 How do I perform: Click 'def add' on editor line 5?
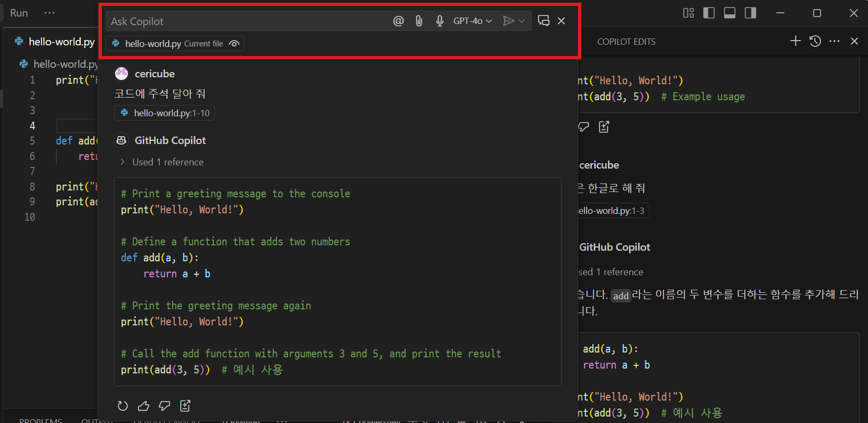point(76,141)
